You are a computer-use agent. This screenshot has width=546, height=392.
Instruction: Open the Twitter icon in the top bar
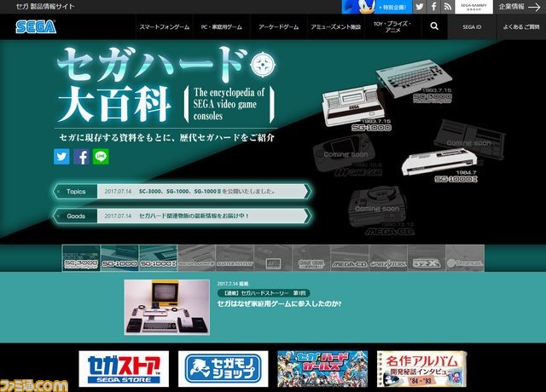point(420,7)
